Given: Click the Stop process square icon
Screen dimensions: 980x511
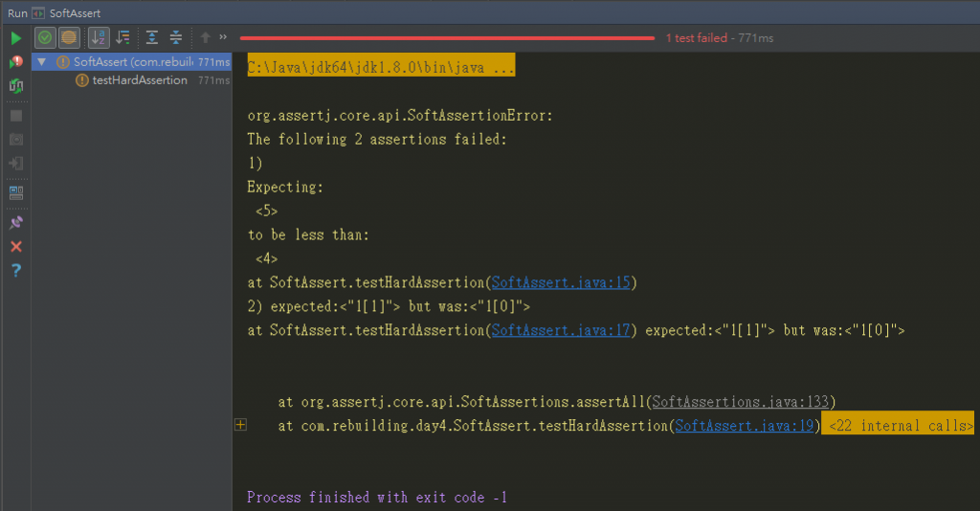Looking at the screenshot, I should click(x=16, y=116).
